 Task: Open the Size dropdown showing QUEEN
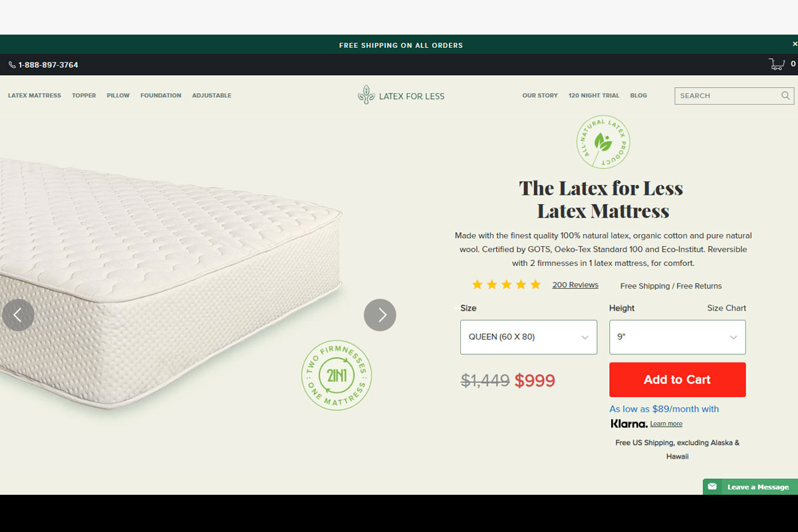click(528, 337)
